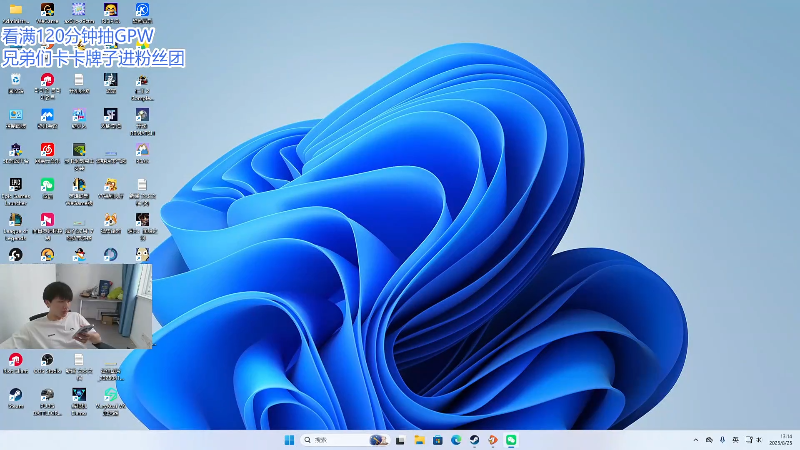Open Microsoft Store from the taskbar

(438, 440)
